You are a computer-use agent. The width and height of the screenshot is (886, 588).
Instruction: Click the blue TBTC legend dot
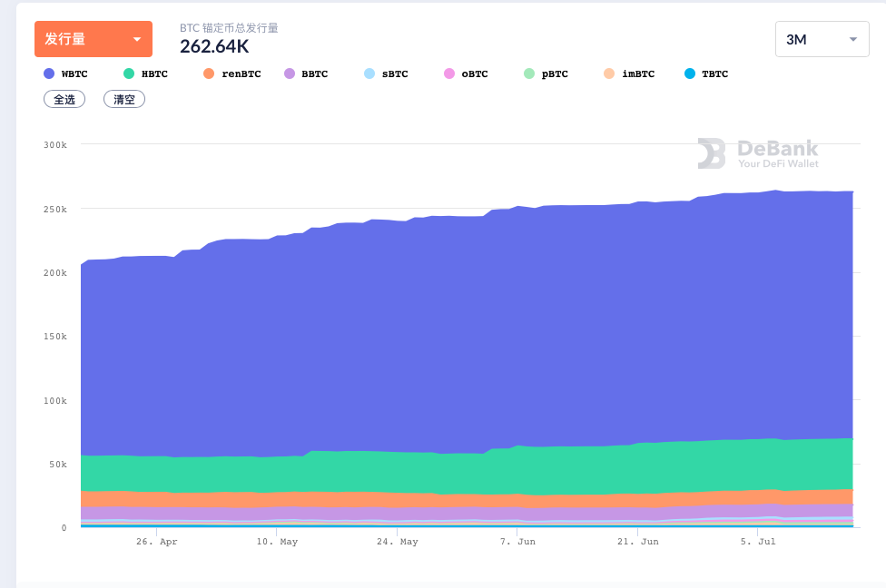pos(690,73)
